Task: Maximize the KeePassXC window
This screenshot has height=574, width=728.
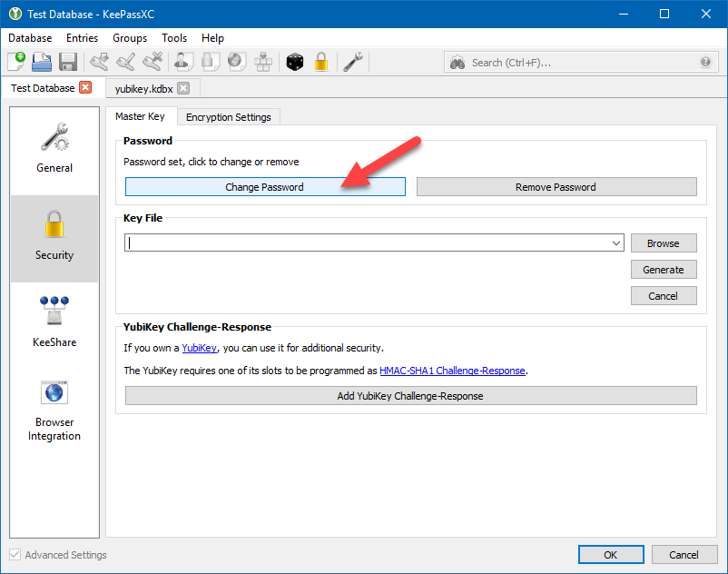Action: click(x=664, y=14)
